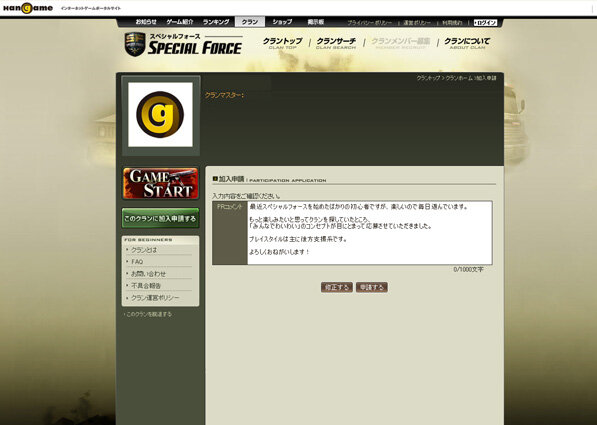Open the 利用規約 terms link

point(452,23)
